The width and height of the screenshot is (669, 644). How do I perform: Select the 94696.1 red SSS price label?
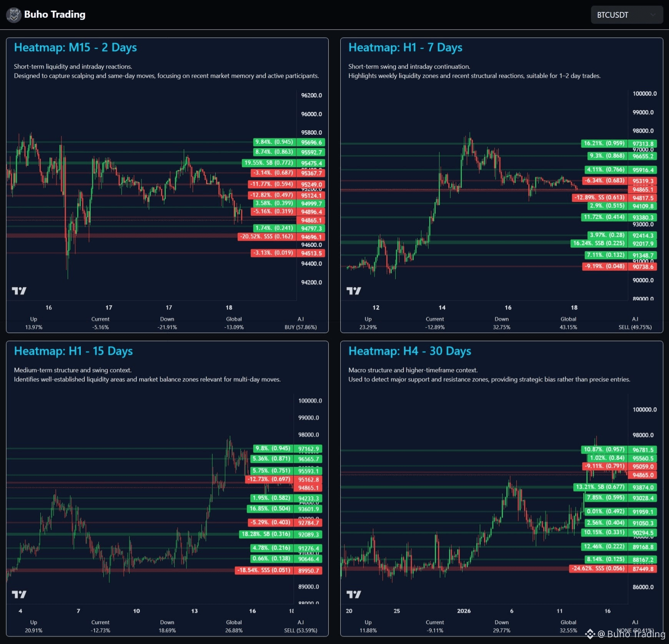click(x=311, y=237)
